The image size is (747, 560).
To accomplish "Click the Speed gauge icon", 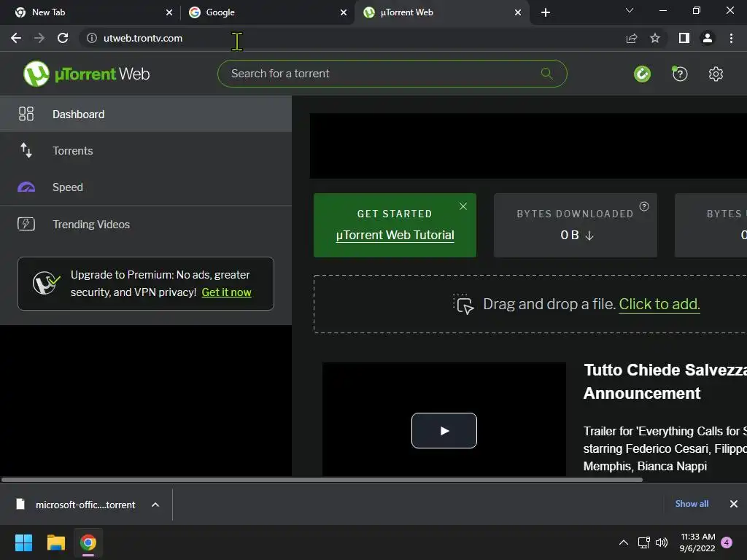I will pos(26,187).
